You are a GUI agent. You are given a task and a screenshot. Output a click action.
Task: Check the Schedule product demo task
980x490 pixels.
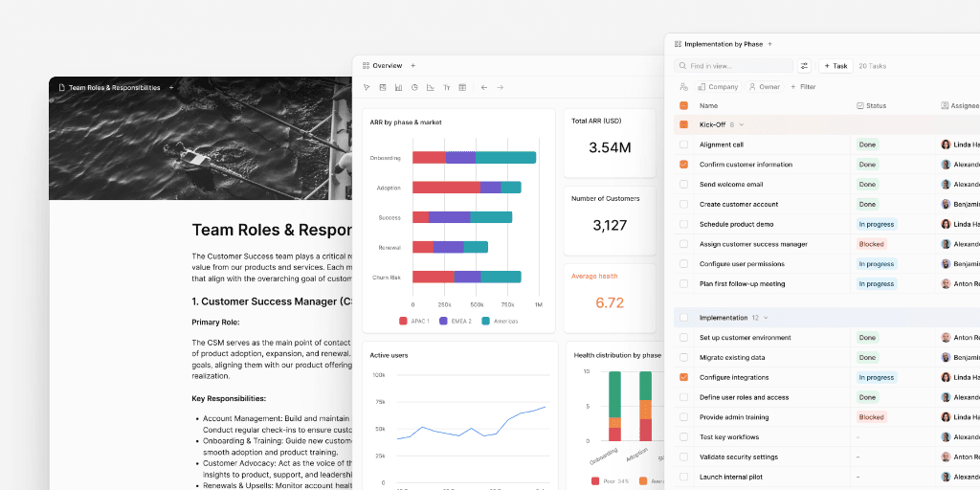683,224
